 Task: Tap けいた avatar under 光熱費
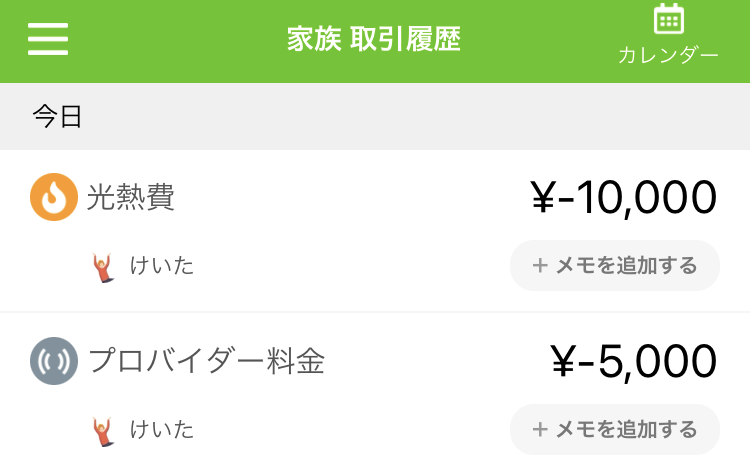tap(103, 268)
